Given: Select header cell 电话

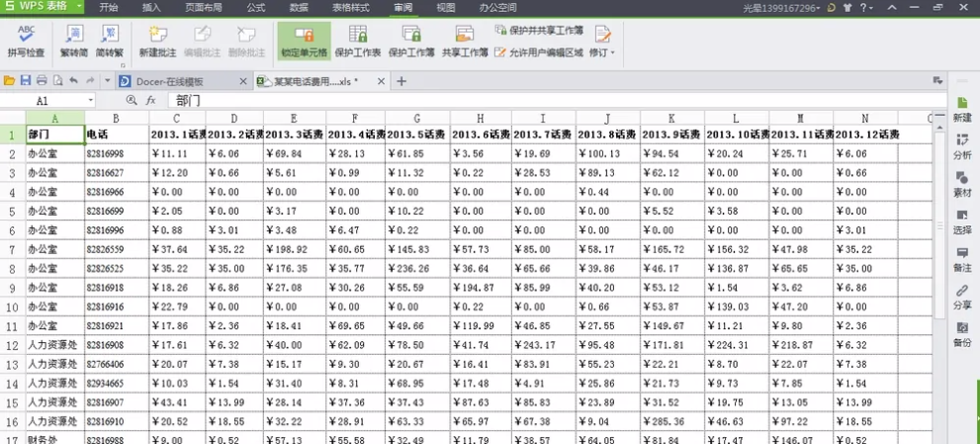Looking at the screenshot, I should [117, 134].
